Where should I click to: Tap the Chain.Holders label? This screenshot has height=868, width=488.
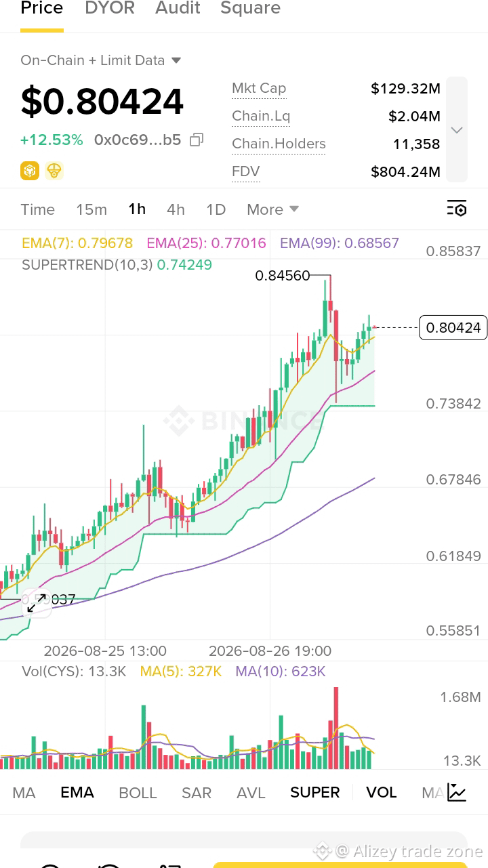click(x=279, y=144)
